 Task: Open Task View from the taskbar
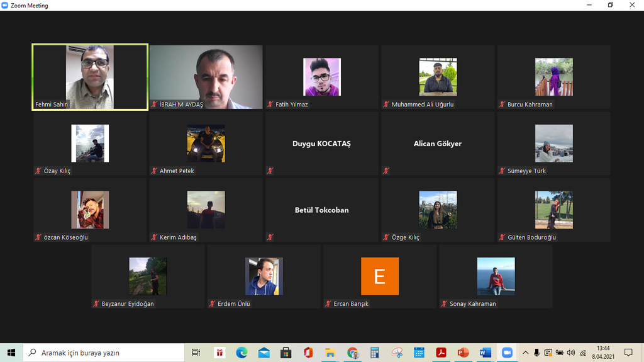pyautogui.click(x=196, y=353)
